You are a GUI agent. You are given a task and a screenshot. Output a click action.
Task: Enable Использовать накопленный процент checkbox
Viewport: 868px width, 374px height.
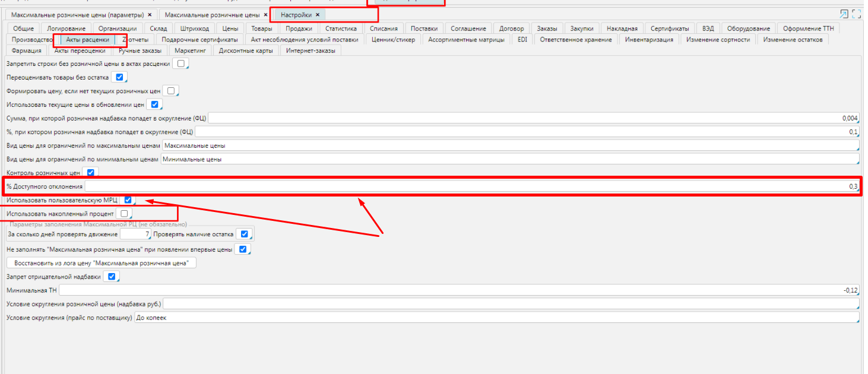pos(123,213)
